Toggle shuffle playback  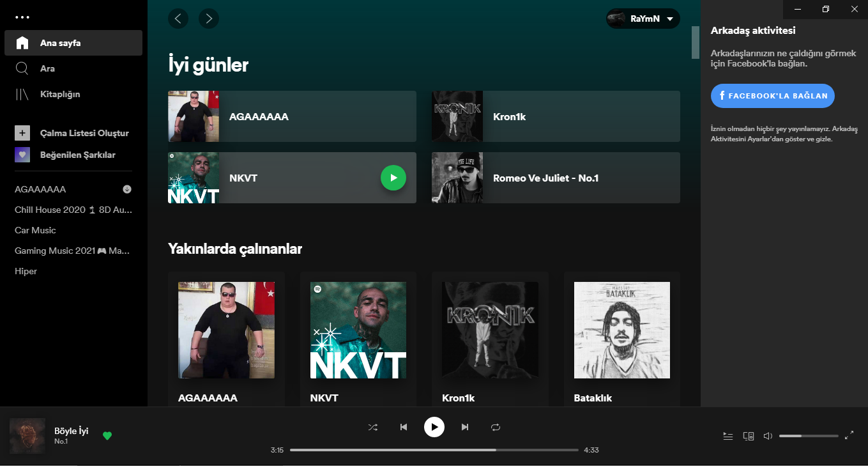[373, 427]
